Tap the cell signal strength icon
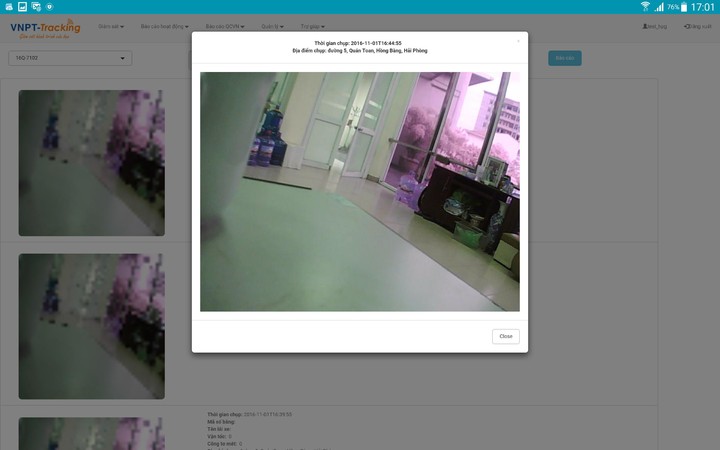 coord(659,6)
